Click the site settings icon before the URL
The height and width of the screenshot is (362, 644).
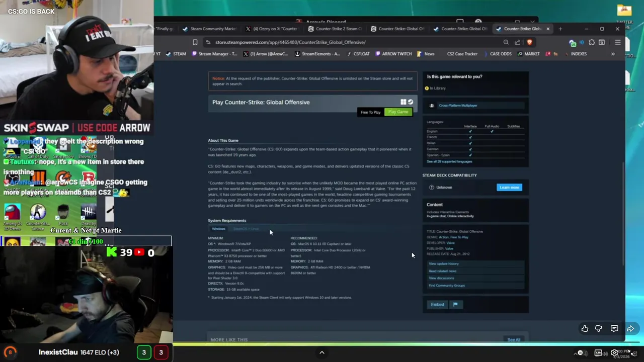click(208, 42)
